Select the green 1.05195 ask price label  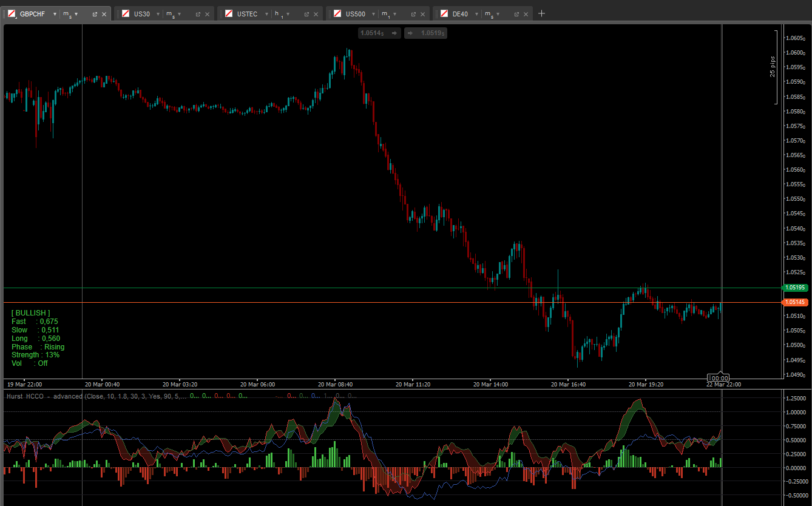coord(795,288)
